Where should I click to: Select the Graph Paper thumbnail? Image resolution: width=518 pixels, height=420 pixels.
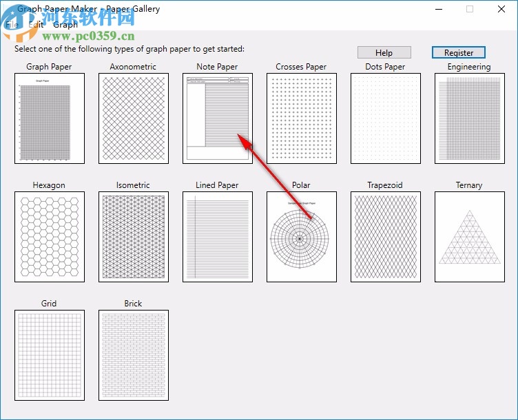coord(50,118)
